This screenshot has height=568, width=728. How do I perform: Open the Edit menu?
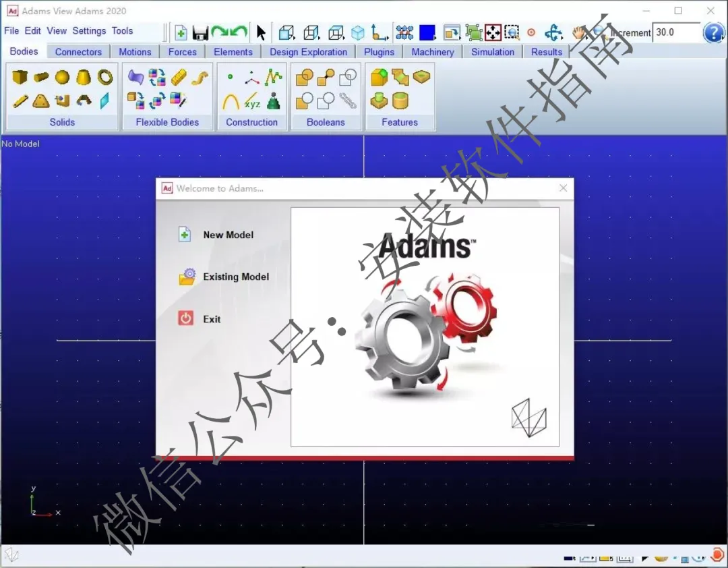(x=32, y=30)
